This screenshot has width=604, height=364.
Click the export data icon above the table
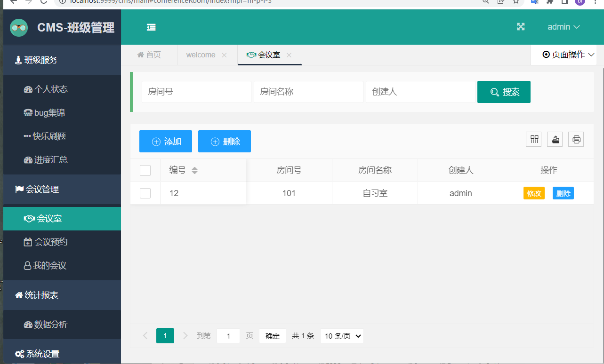pyautogui.click(x=555, y=139)
